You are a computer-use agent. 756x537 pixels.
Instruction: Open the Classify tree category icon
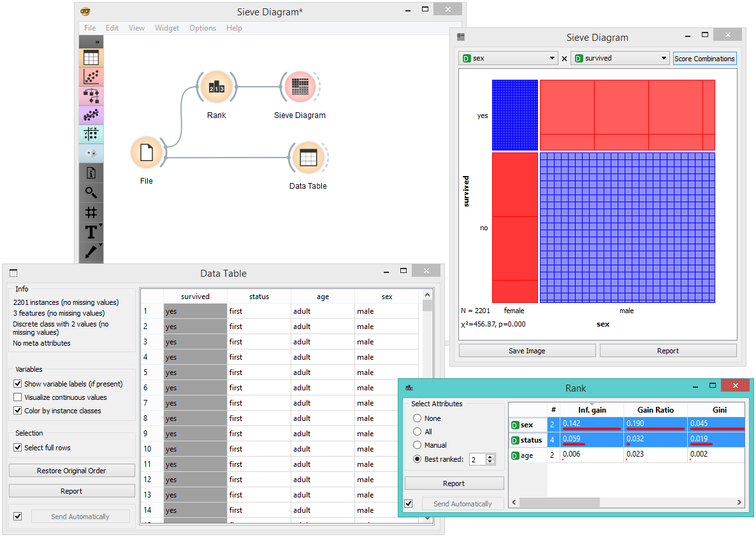click(x=91, y=96)
